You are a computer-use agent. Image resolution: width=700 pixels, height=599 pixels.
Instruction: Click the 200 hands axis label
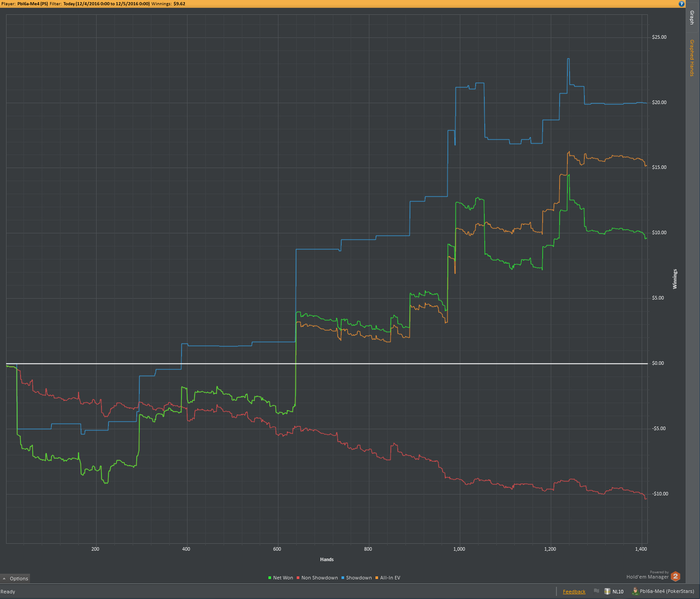95,549
